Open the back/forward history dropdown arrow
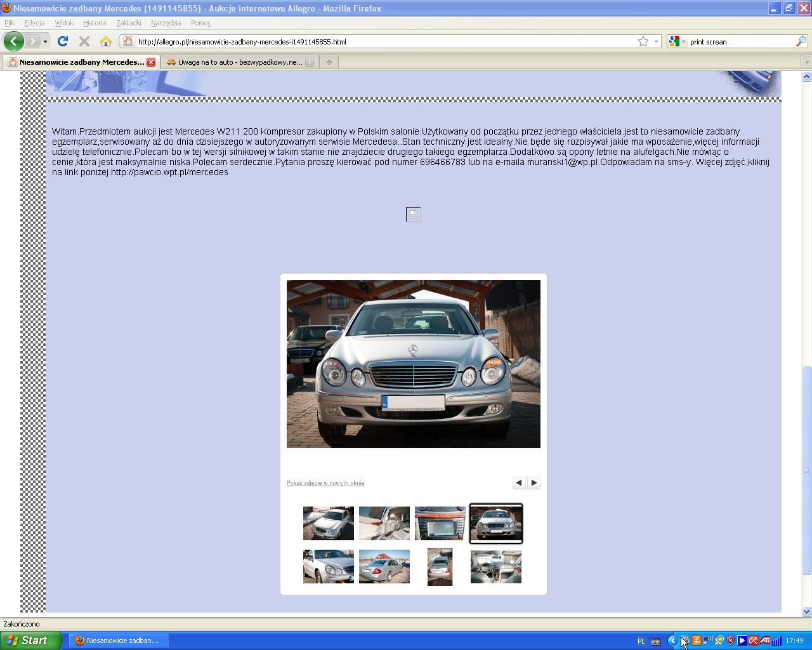 pyautogui.click(x=45, y=42)
